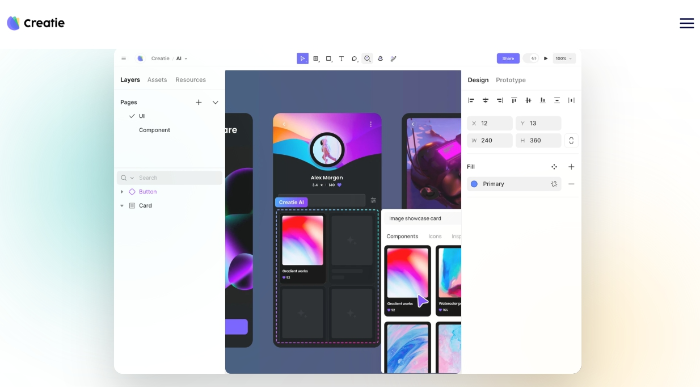Toggle the switch next to Share
The height and width of the screenshot is (387, 700).
click(x=531, y=58)
